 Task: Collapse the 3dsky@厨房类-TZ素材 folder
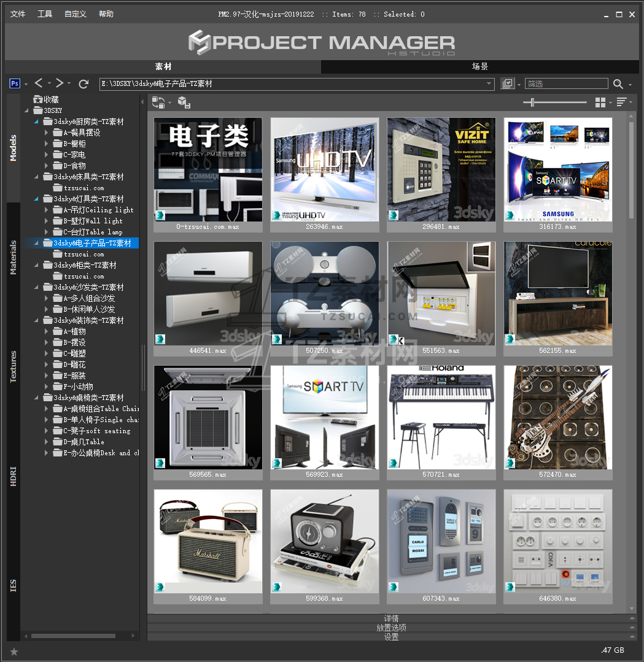[x=37, y=121]
